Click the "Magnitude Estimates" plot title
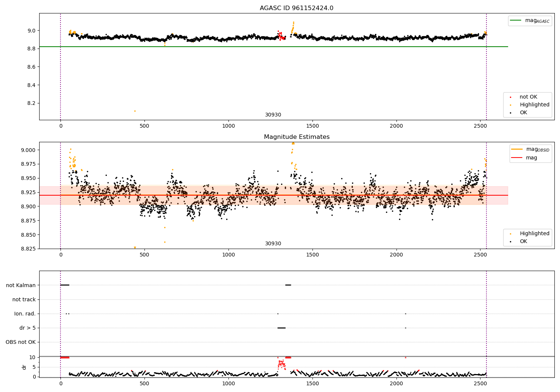 [x=296, y=137]
